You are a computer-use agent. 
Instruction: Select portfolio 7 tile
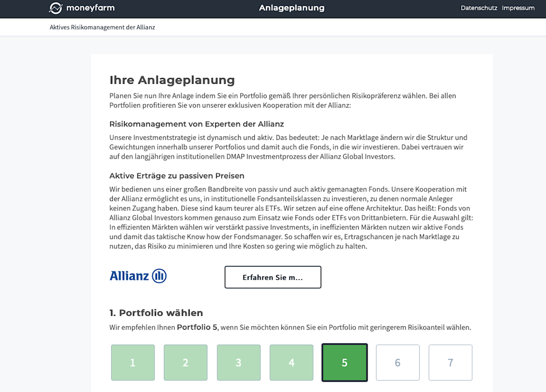click(451, 362)
